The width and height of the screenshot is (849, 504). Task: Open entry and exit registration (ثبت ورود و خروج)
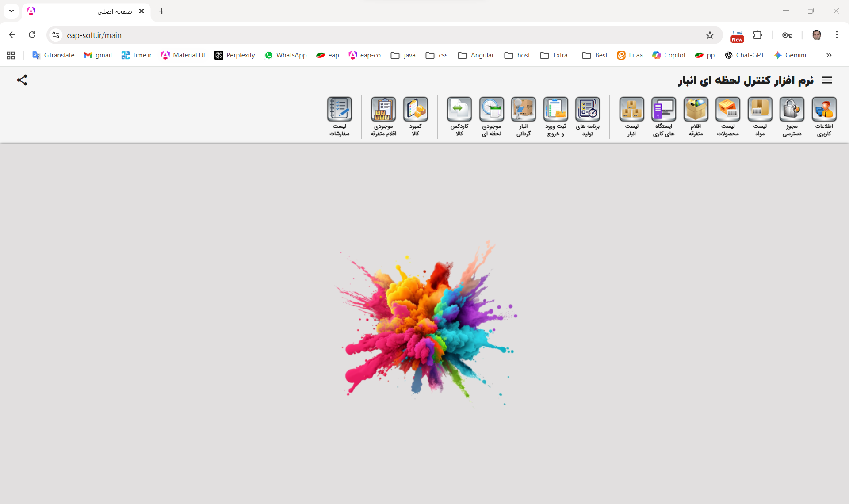(555, 109)
